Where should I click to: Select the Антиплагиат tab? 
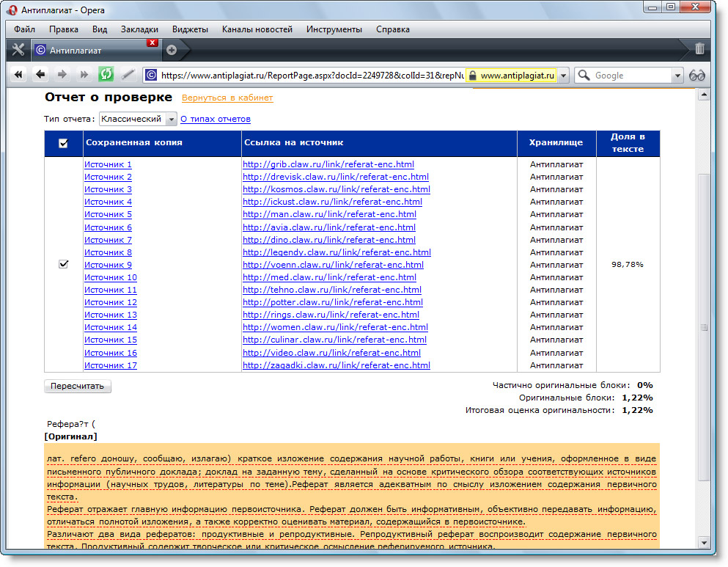click(95, 50)
